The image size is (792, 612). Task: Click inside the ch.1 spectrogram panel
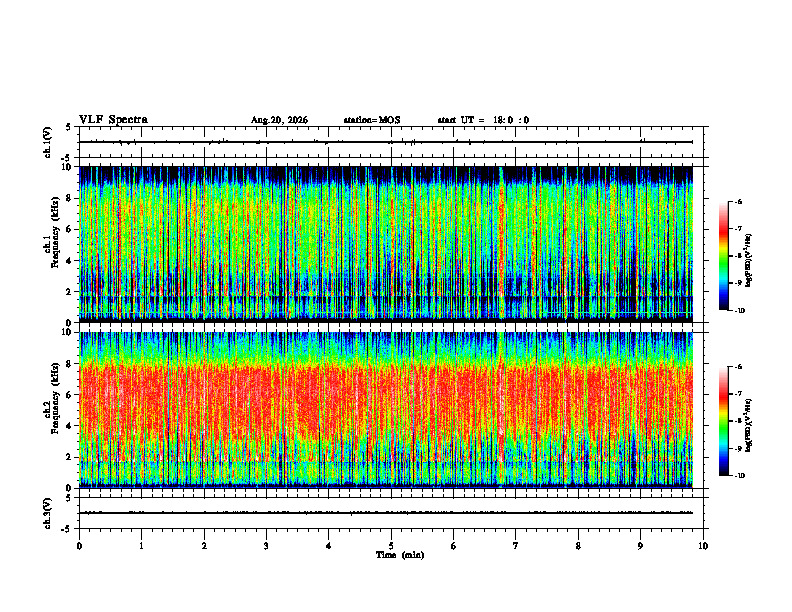point(386,244)
